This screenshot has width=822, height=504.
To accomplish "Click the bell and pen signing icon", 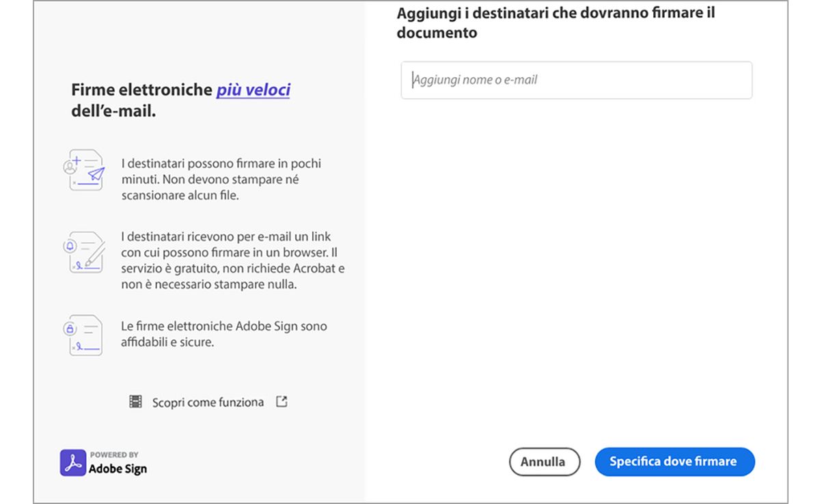I will 85,252.
